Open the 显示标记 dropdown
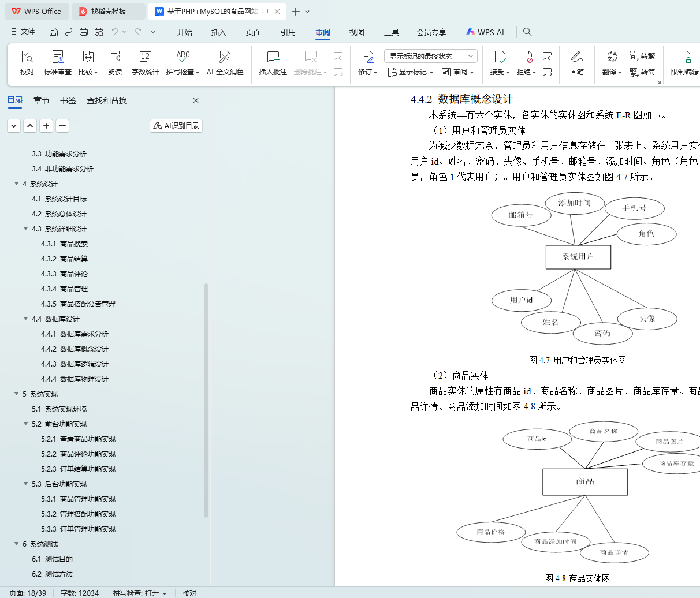 click(410, 72)
